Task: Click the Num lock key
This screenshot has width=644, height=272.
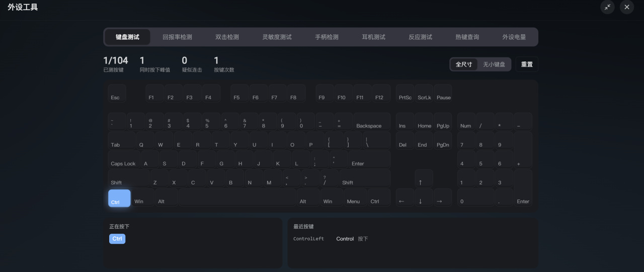Action: tap(466, 121)
